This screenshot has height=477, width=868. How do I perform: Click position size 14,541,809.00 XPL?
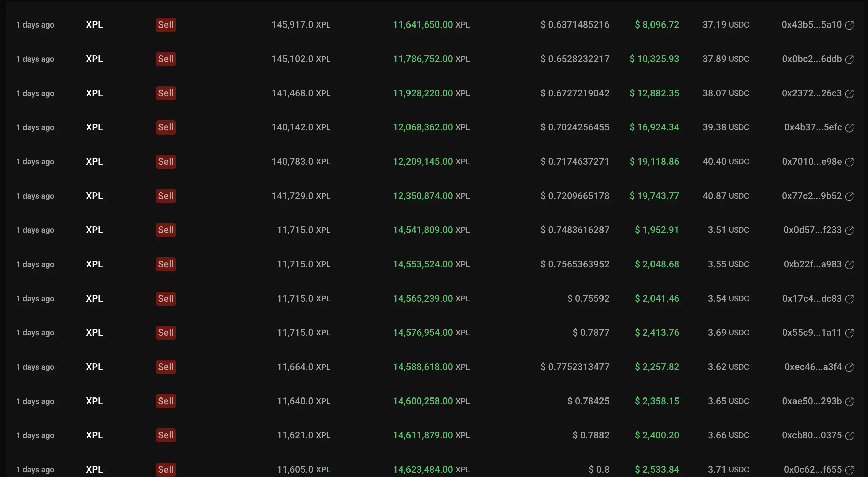pyautogui.click(x=431, y=230)
